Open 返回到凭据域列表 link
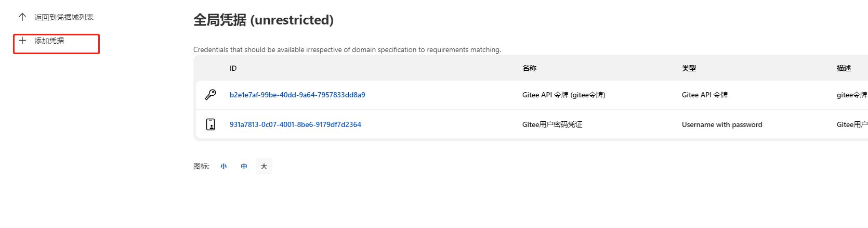Image resolution: width=868 pixels, height=228 pixels. click(64, 17)
